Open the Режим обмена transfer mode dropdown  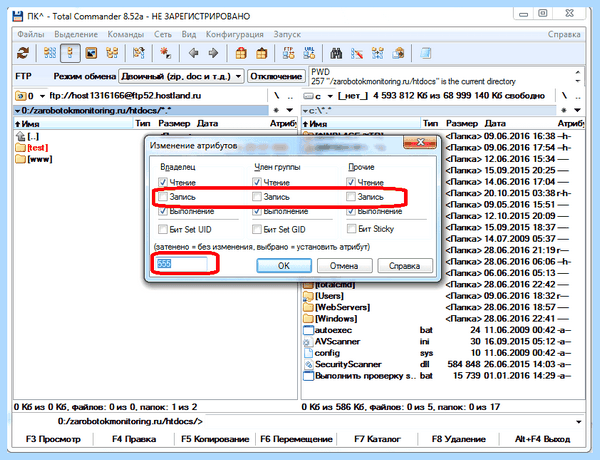tap(181, 76)
